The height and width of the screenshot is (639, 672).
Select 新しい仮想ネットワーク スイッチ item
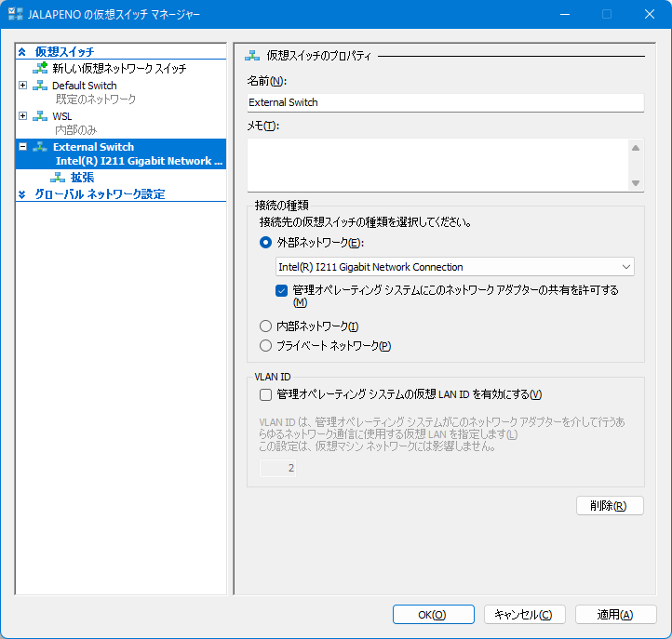119,68
